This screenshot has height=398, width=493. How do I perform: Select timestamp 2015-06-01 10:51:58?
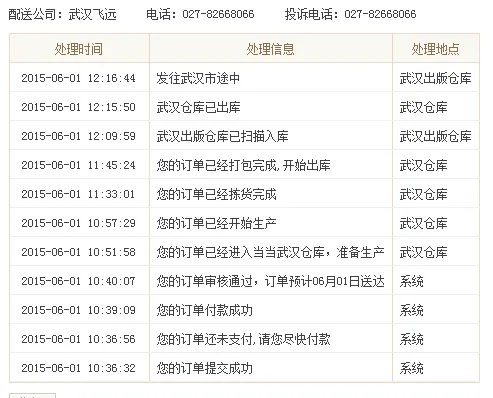coord(79,252)
